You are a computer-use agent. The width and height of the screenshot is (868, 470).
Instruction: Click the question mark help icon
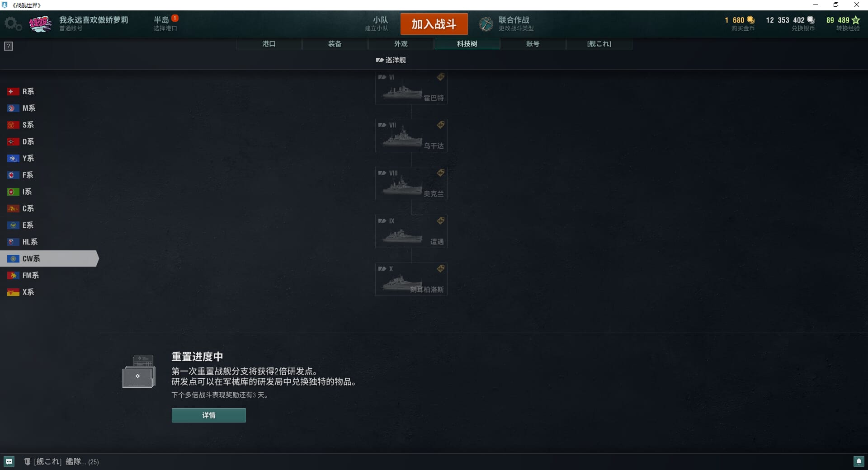(9, 46)
